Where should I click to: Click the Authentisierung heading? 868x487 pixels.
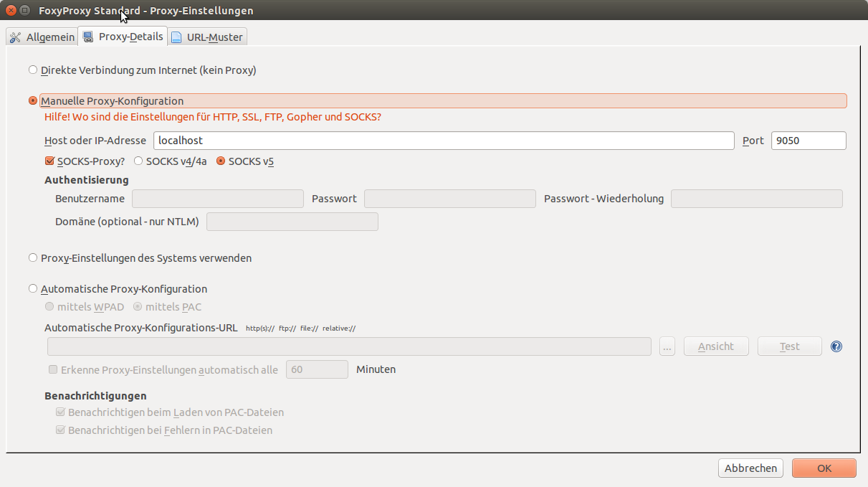pyautogui.click(x=87, y=180)
